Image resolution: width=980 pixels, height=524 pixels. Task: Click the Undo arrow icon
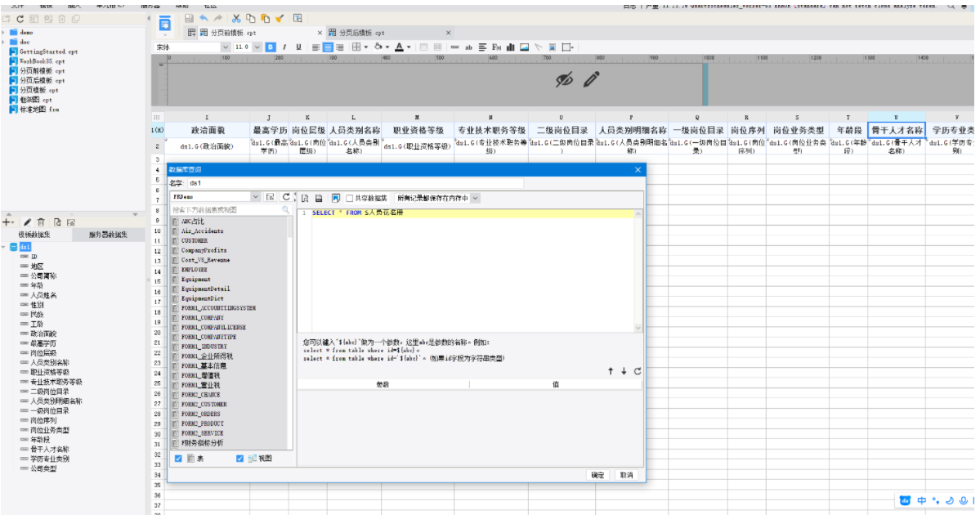coord(204,19)
